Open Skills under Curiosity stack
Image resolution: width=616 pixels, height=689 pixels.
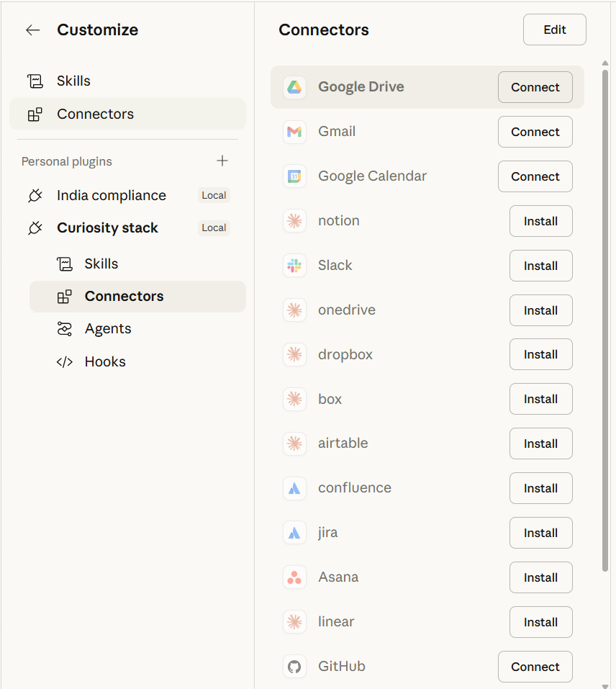pos(137,264)
